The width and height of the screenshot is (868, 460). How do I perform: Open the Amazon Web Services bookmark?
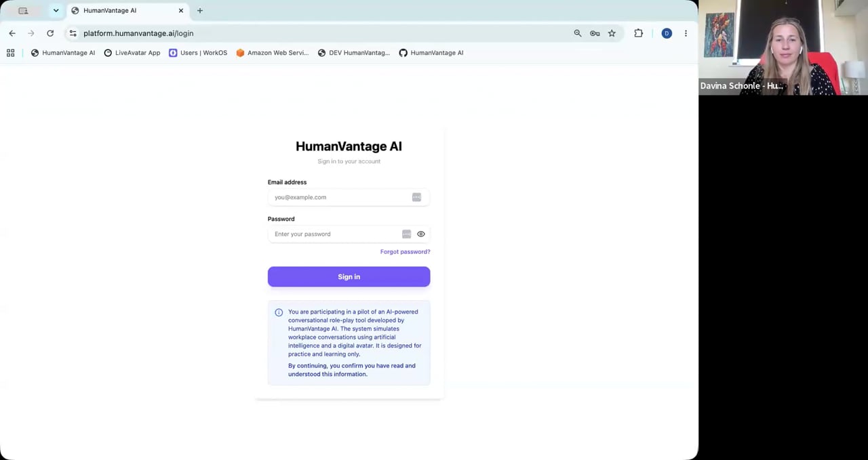click(x=272, y=53)
